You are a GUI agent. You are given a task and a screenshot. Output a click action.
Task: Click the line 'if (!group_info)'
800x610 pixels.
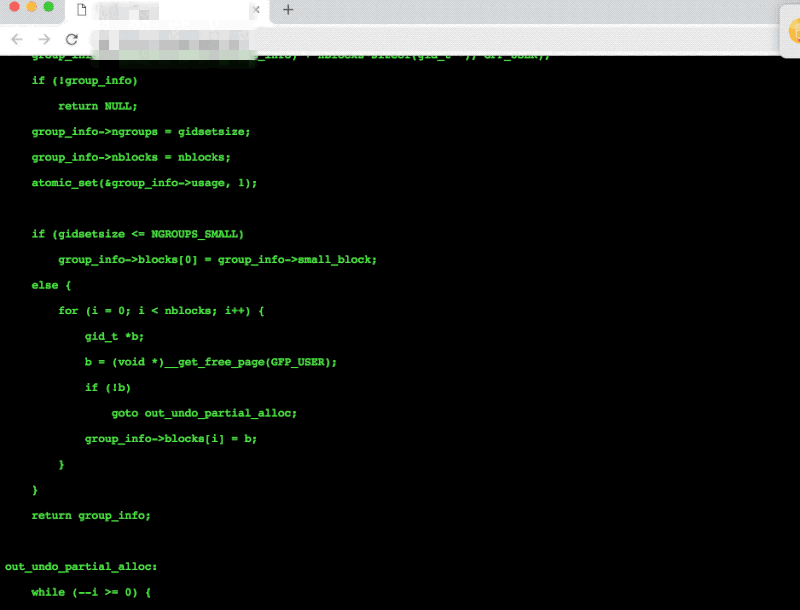[x=85, y=81]
